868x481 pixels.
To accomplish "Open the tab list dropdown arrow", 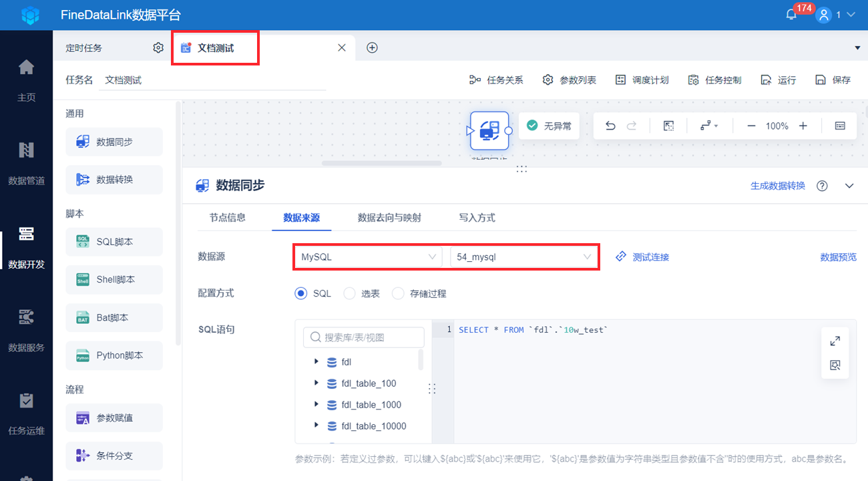I will point(857,48).
